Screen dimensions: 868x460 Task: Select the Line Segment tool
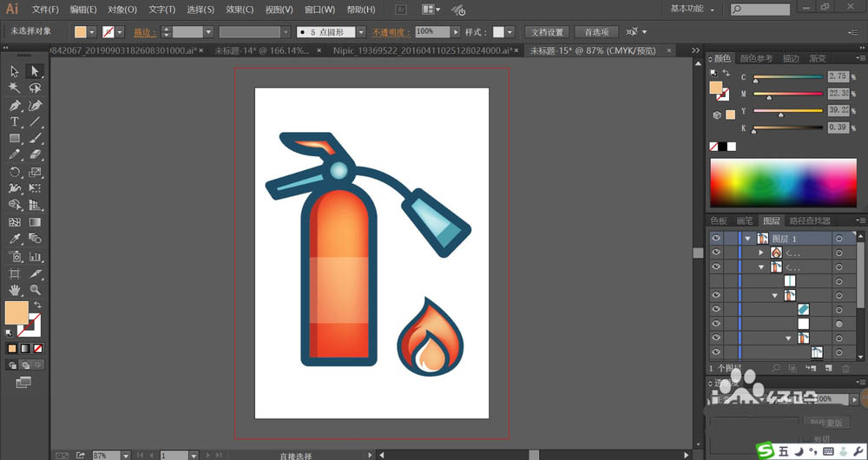[35, 122]
